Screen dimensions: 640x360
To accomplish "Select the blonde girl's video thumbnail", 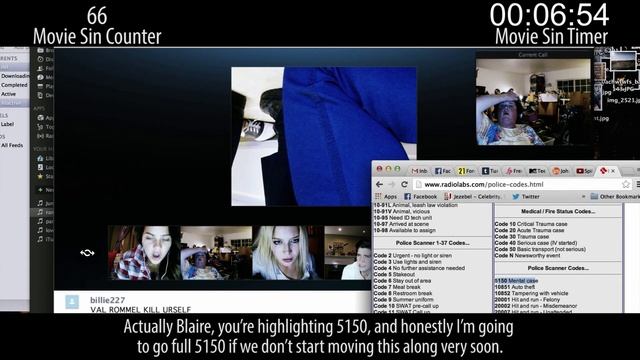I will [288, 253].
